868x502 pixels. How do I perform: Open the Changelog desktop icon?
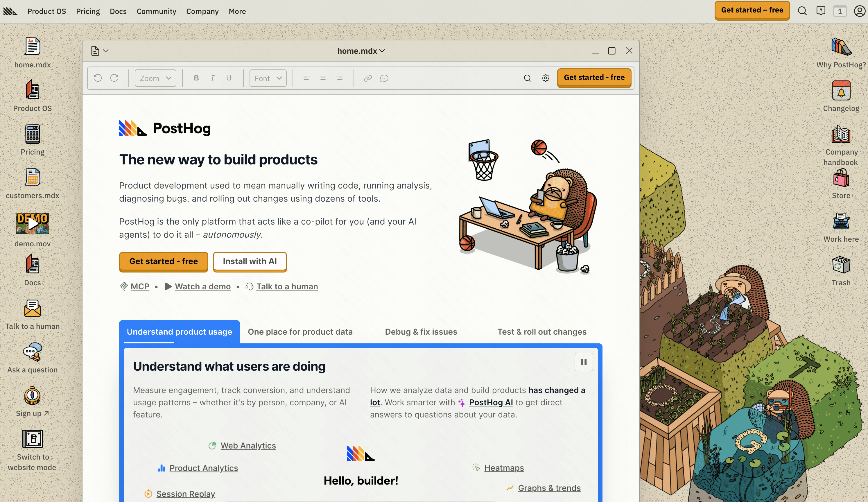click(x=841, y=90)
